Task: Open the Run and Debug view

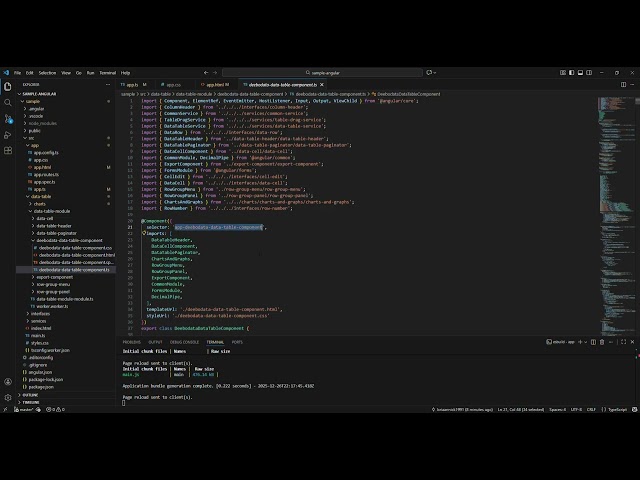Action: (8, 135)
